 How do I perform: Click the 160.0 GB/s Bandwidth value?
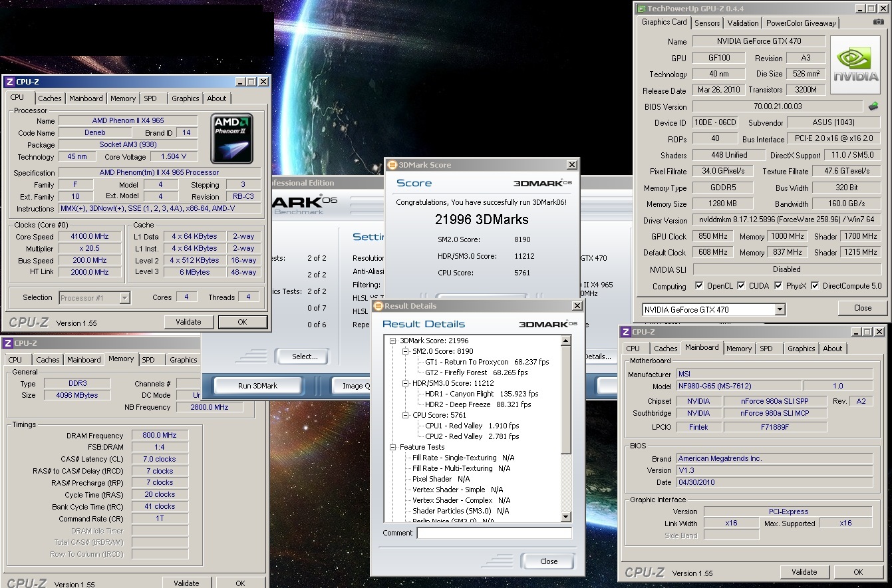click(x=847, y=204)
